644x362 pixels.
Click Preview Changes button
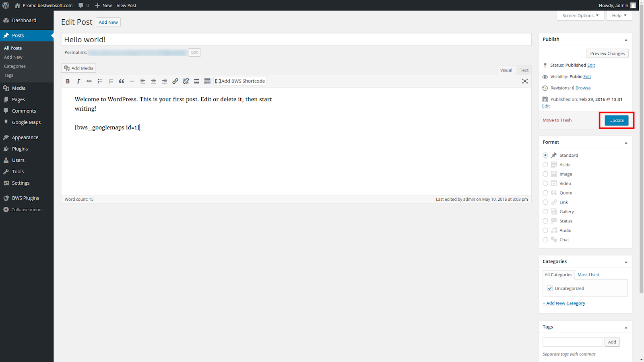(607, 53)
